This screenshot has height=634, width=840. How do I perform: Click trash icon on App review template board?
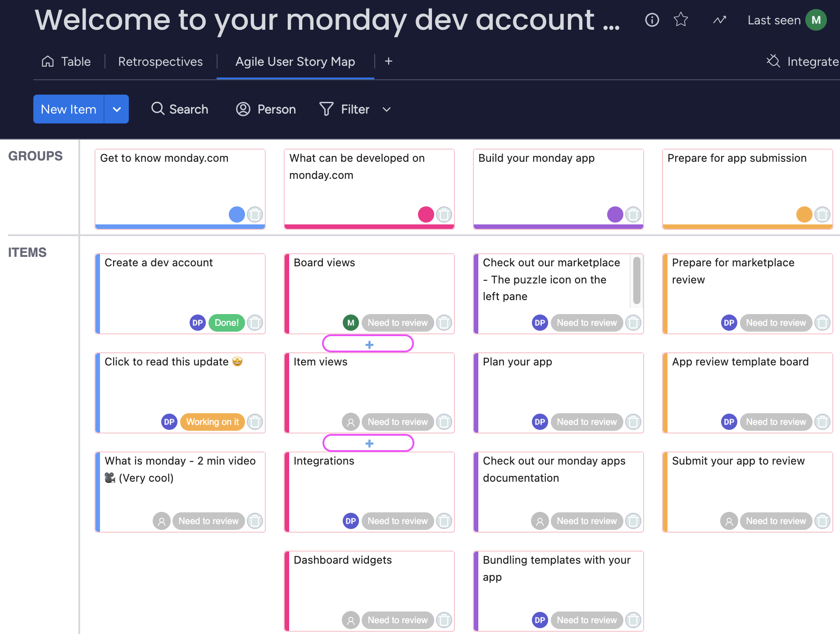822,422
